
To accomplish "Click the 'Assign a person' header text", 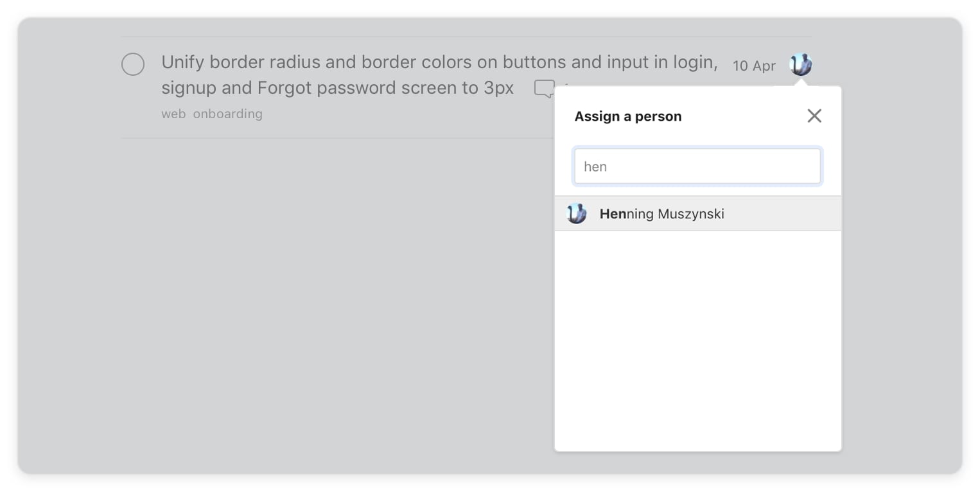I will [627, 116].
